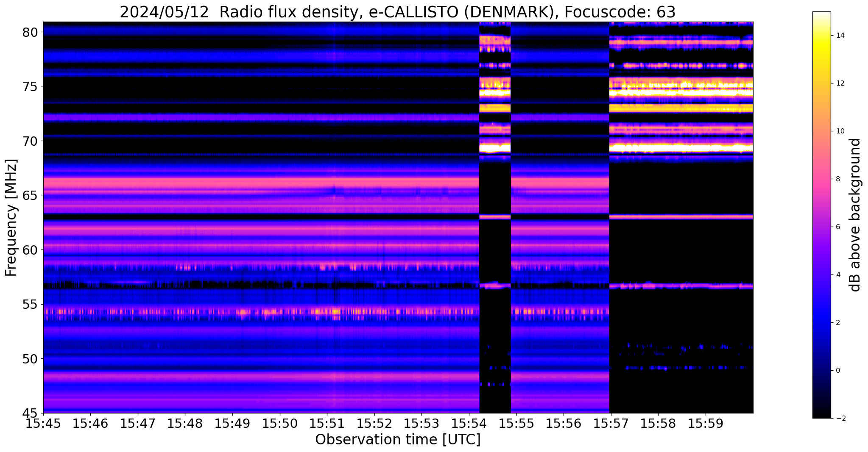Click the 50 MHz frequency tick label
The image size is (868, 452).
point(30,359)
